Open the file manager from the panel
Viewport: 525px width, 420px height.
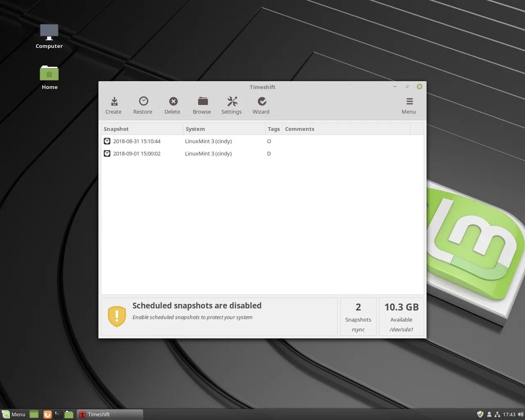(69, 414)
